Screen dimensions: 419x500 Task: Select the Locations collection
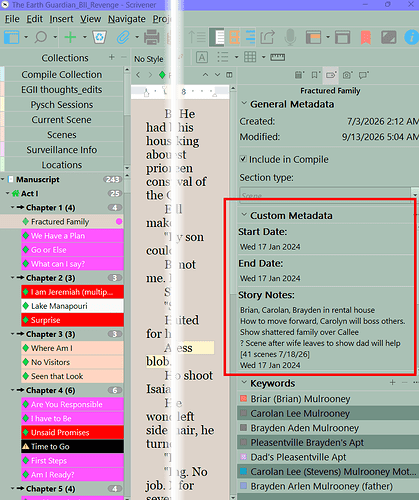click(x=62, y=165)
